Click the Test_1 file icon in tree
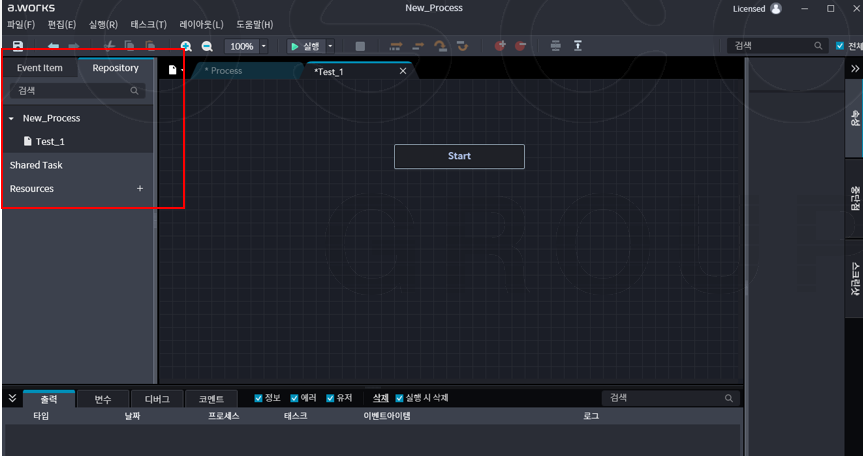 point(28,141)
